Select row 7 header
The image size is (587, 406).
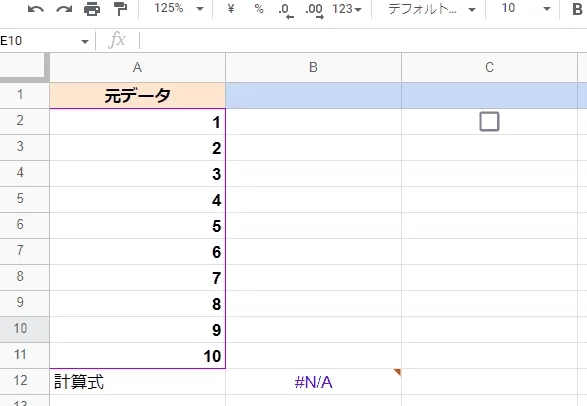pos(24,251)
